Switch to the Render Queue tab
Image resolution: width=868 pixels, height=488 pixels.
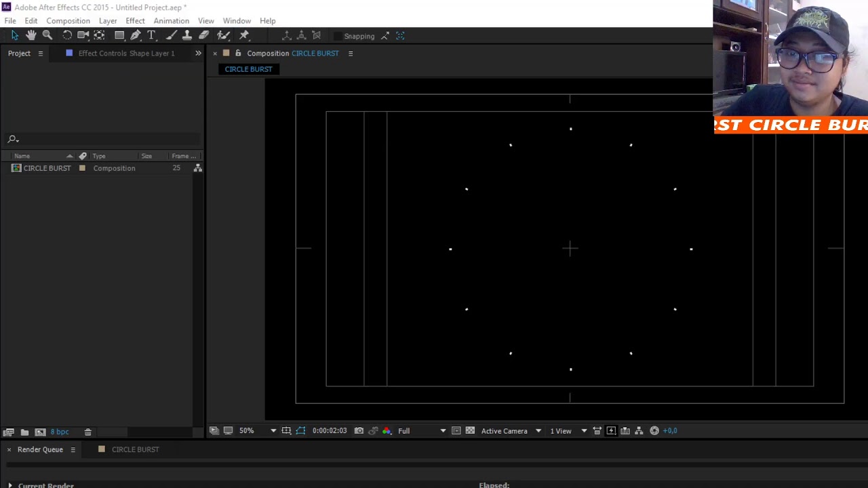[40, 449]
